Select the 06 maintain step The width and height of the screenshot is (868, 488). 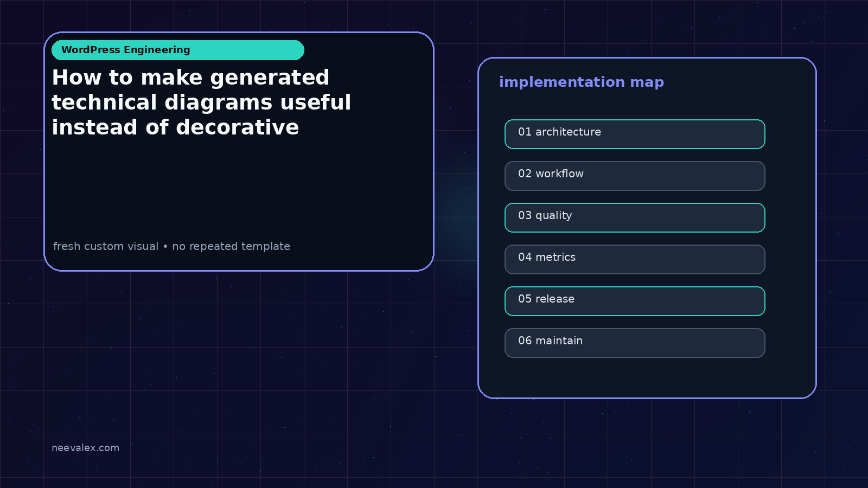(635, 343)
